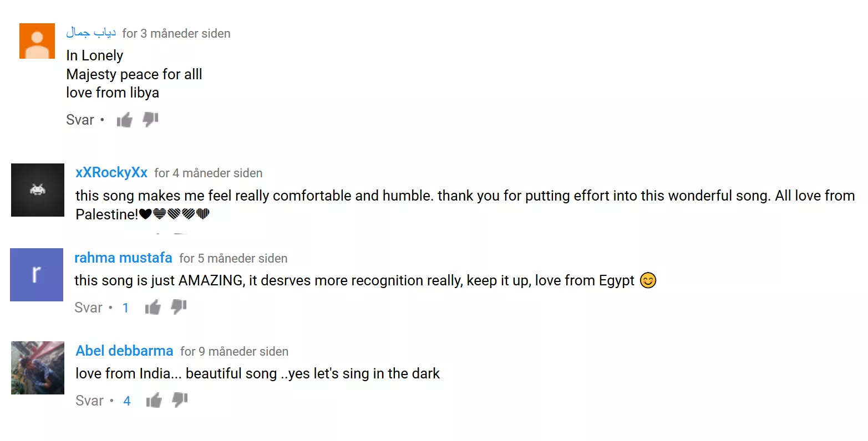This screenshot has height=441, width=868.
Task: Open the 'for 3 måneder siden' timestamp
Action: click(176, 34)
